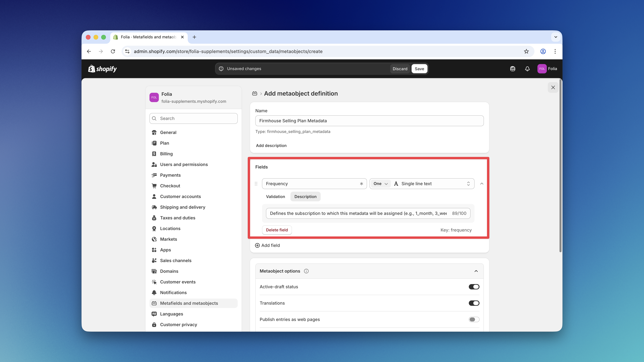This screenshot has height=362, width=644.
Task: Click the Domains sidebar icon
Action: [154, 271]
